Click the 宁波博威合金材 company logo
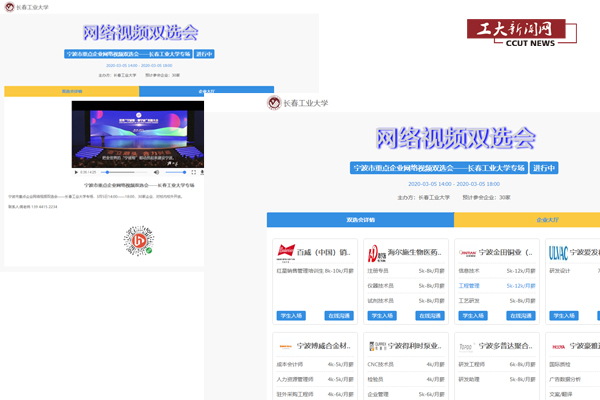Screen dimensions: 600x400 pos(285,346)
